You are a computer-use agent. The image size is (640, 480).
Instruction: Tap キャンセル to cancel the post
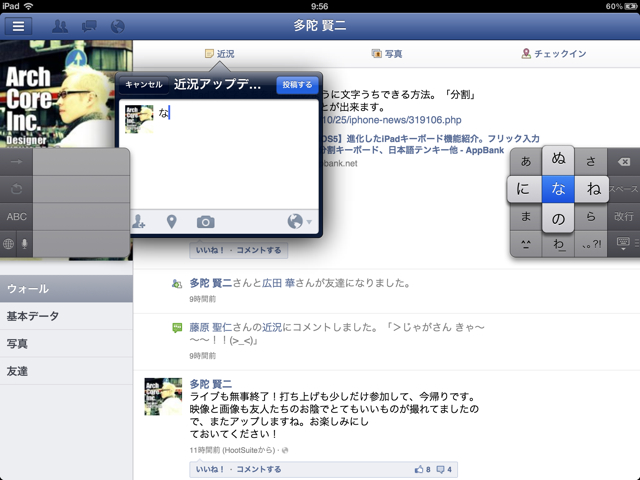click(x=144, y=85)
